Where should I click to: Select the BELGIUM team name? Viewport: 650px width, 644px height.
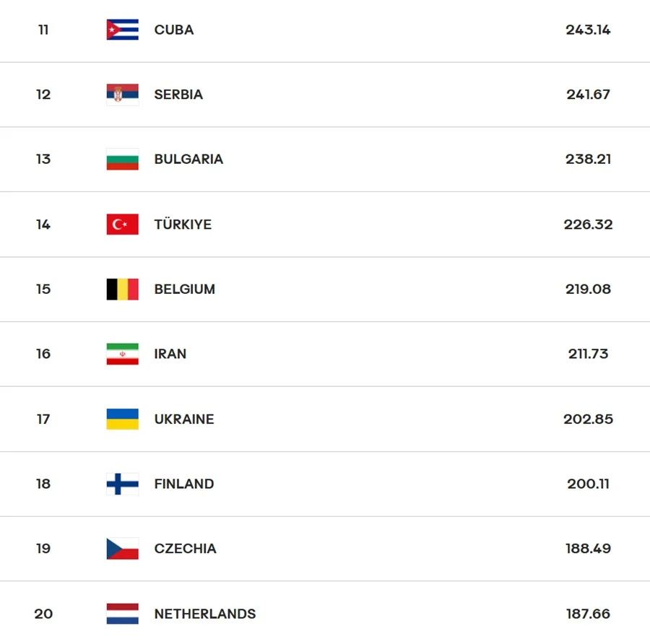185,290
